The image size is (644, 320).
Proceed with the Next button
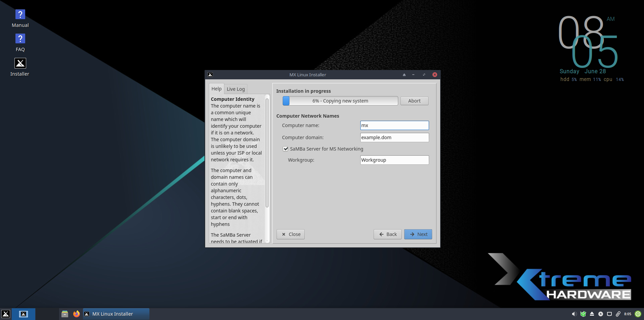tap(418, 234)
